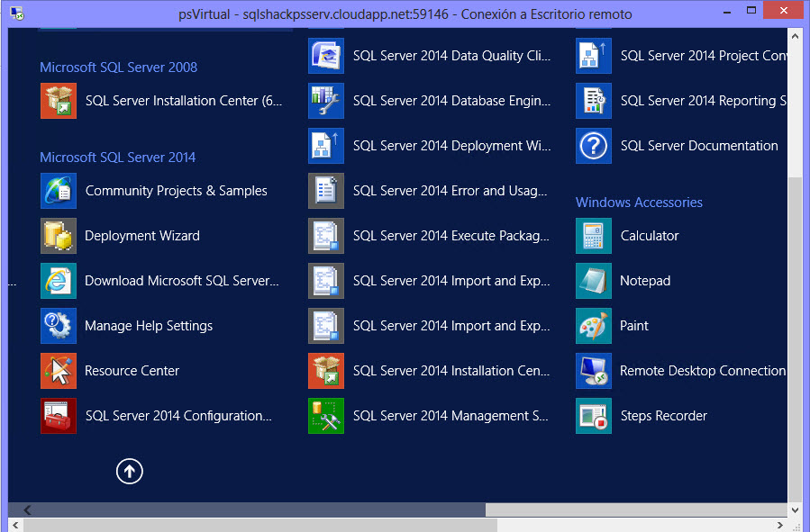This screenshot has width=810, height=532.
Task: Open SQL Server 2014 Configuration toolbox icon
Action: (59, 415)
